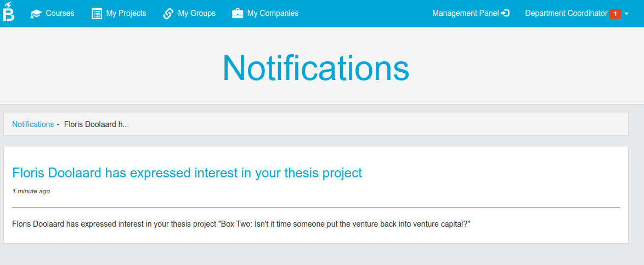Click the Management Panel sign-in arrow icon
Screen dimensions: 644x265
click(505, 14)
